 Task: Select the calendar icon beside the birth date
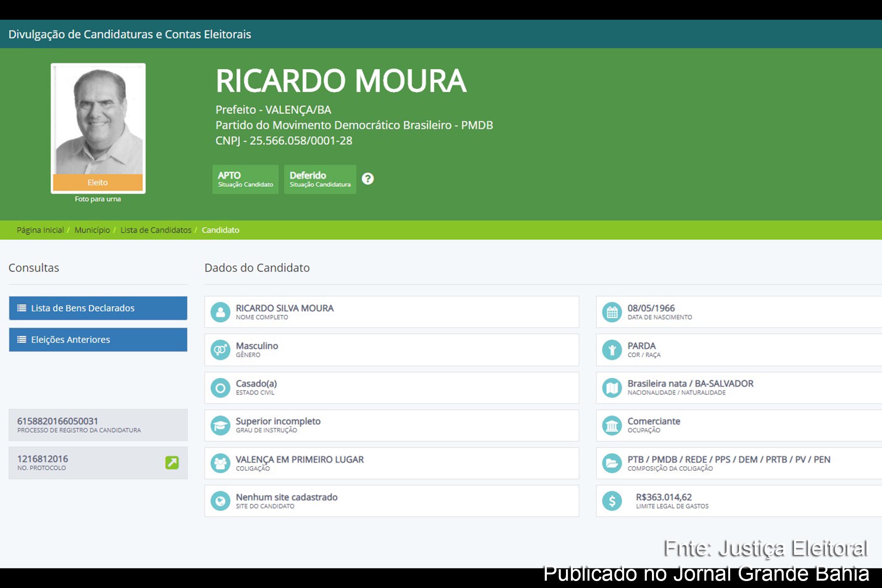tap(613, 312)
